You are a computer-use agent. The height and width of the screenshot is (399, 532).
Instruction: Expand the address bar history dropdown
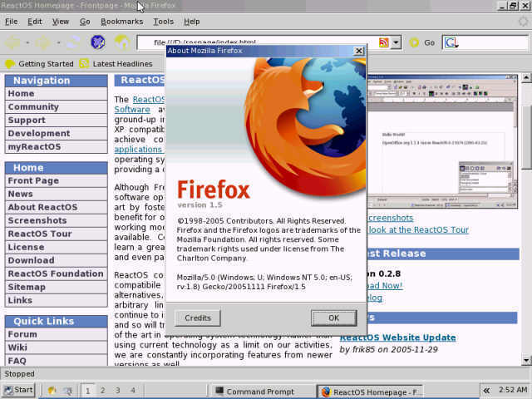point(397,42)
